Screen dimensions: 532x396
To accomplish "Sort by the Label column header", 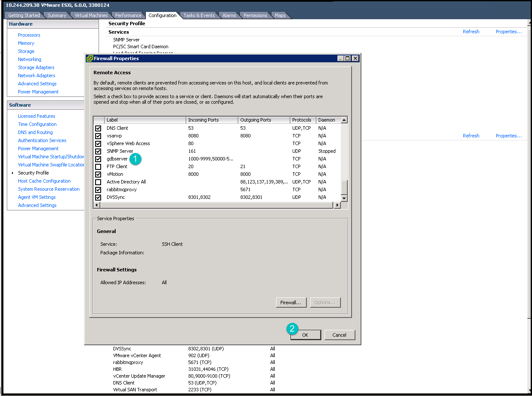I will pos(145,120).
